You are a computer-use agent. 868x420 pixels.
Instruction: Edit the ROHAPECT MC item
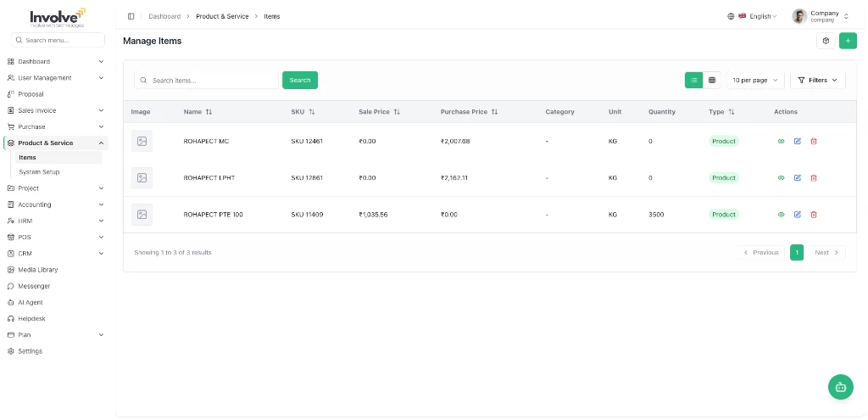pos(797,142)
